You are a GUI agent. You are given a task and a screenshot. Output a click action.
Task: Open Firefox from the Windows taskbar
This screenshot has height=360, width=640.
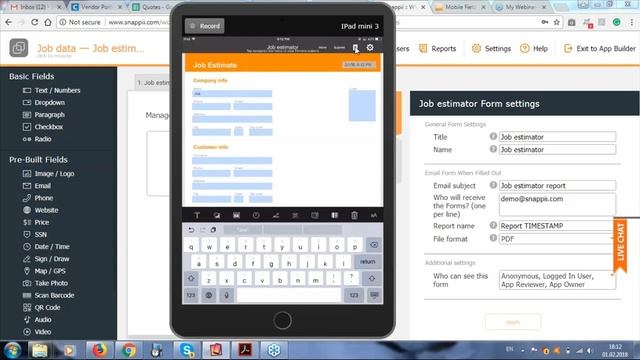pos(99,350)
